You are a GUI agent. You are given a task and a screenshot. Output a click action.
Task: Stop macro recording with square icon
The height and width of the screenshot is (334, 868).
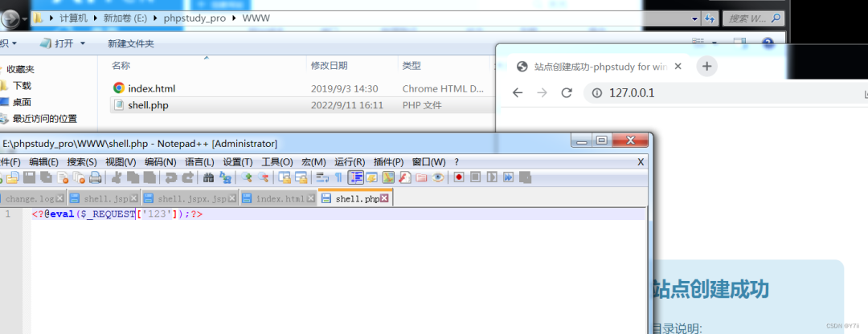(475, 177)
